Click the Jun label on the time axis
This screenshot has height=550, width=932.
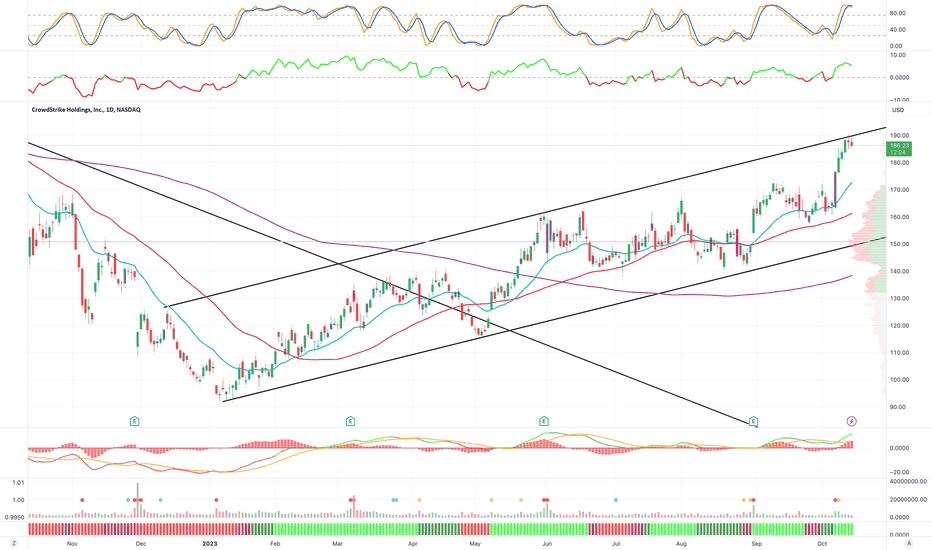pos(547,544)
